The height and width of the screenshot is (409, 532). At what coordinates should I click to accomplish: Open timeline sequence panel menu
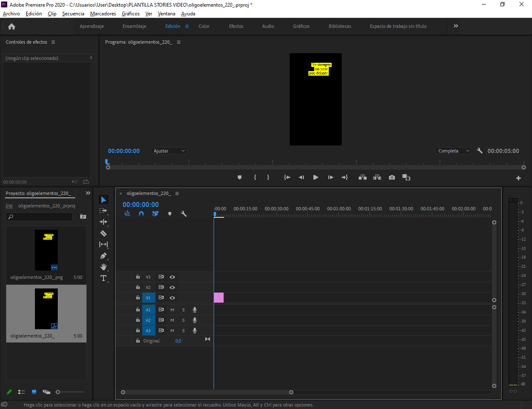click(177, 193)
